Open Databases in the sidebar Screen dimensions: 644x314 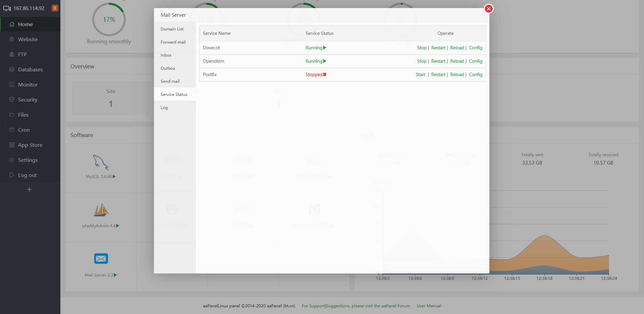point(31,70)
